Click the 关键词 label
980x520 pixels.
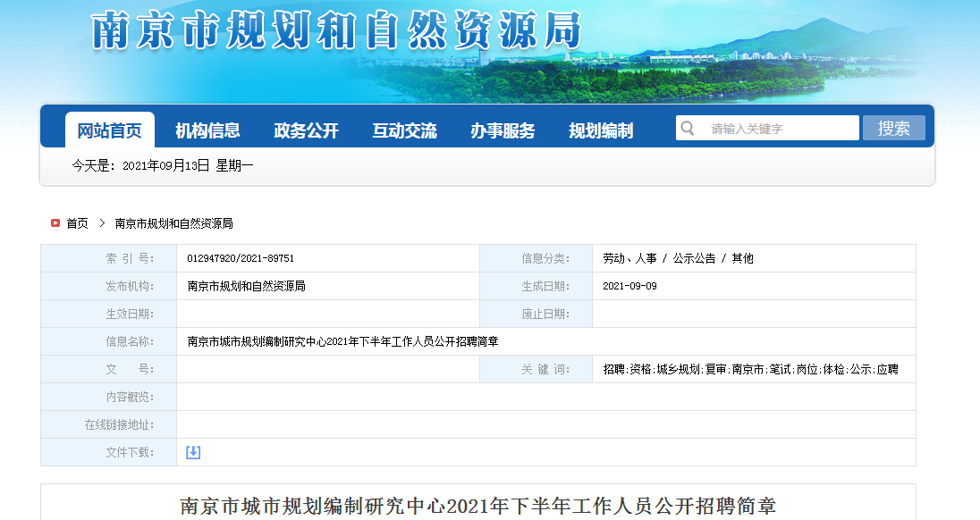545,369
